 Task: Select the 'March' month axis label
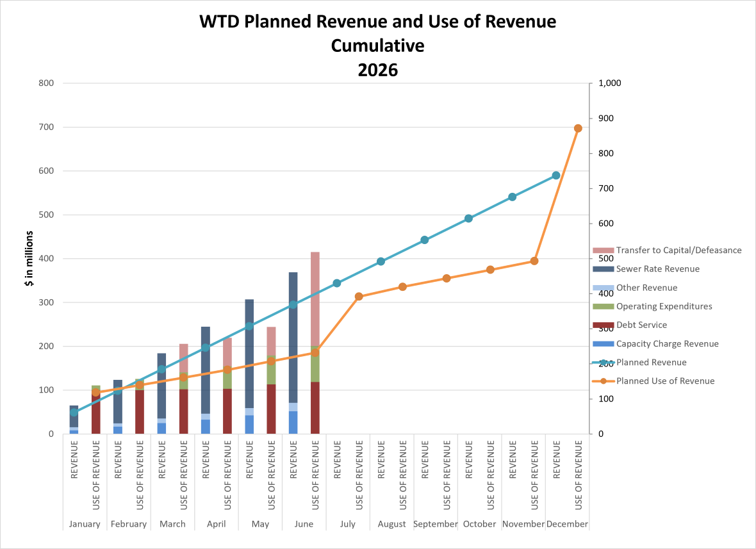(172, 524)
